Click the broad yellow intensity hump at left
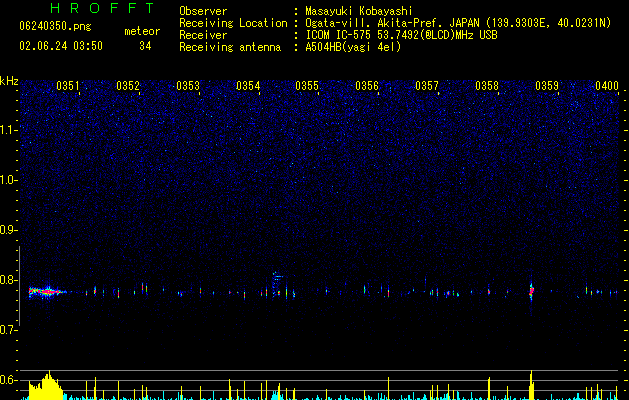This screenshot has height=400, width=629. (46, 386)
